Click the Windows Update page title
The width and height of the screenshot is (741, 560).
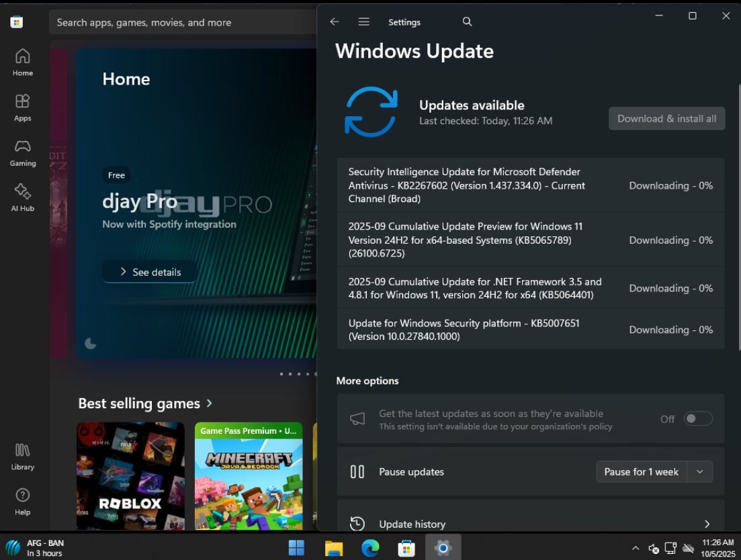point(415,51)
